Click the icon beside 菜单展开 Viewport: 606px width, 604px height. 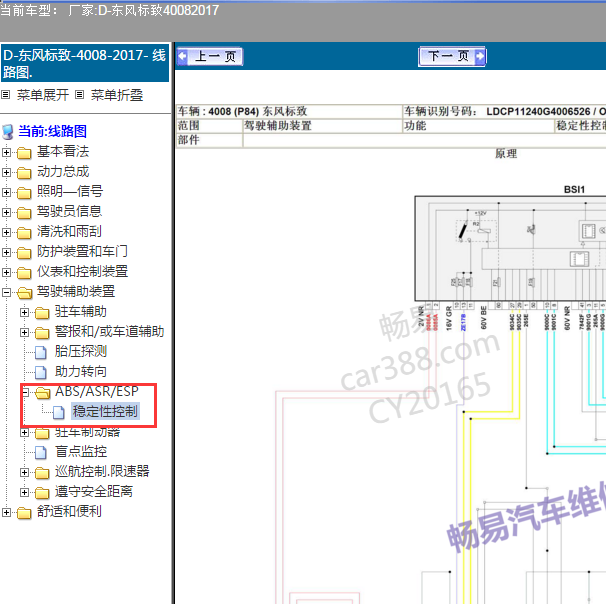click(5, 95)
